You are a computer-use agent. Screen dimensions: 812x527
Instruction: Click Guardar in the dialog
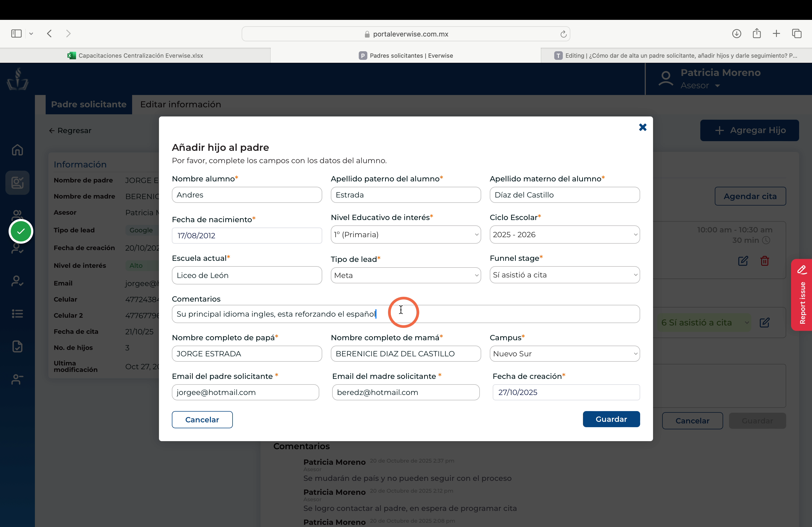(x=611, y=419)
